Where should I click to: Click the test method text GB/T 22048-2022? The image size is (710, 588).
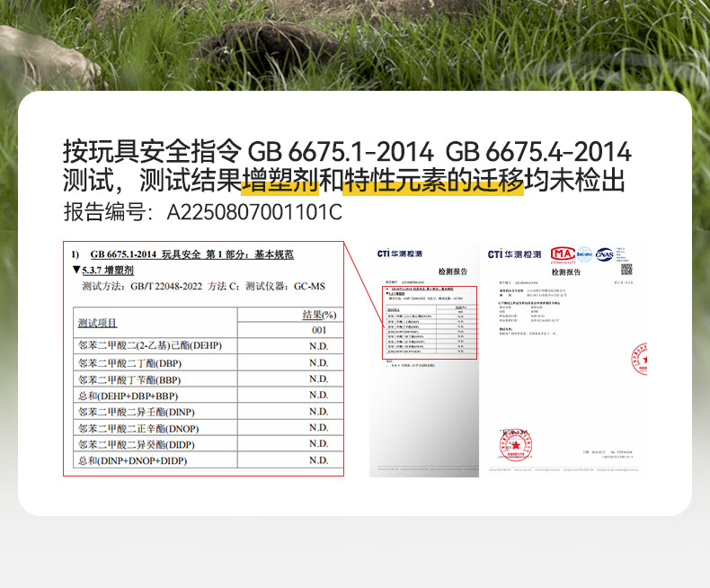pyautogui.click(x=166, y=286)
